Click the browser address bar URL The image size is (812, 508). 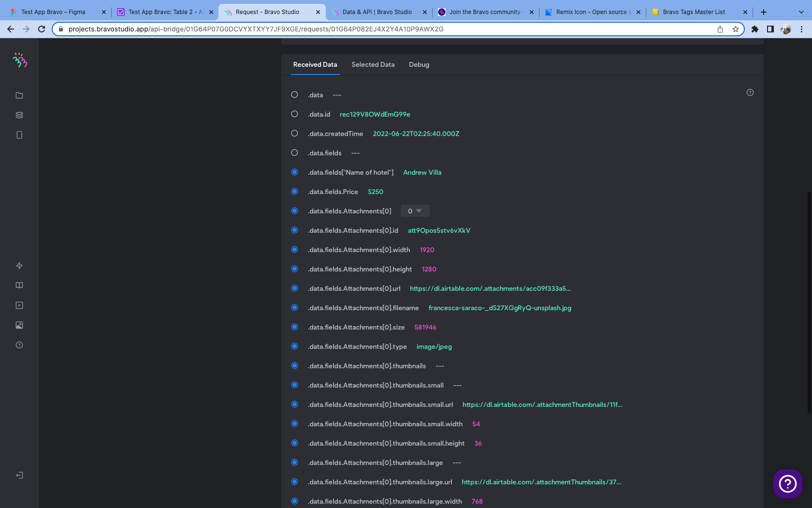(256, 29)
